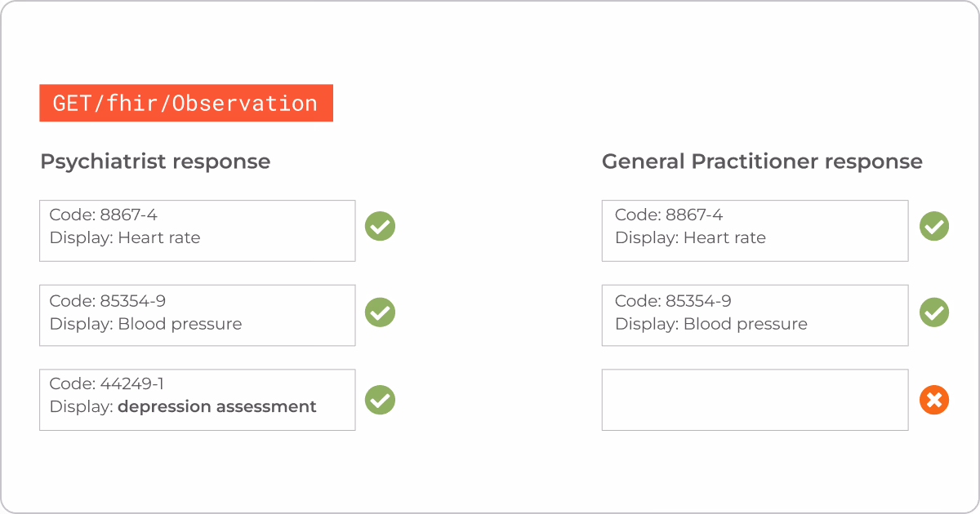
Task: Click the Code: 44249-1 text
Action: pos(107,383)
